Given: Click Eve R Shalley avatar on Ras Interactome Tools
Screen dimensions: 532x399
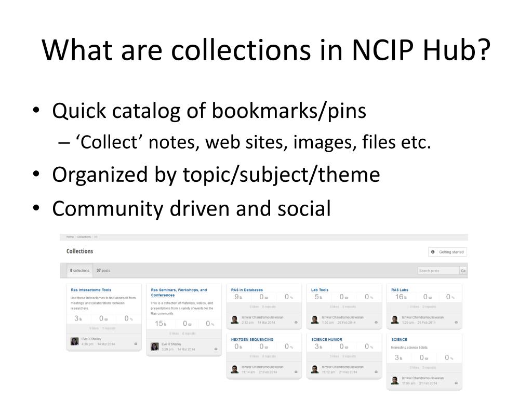Looking at the screenshot, I should pos(75,341).
